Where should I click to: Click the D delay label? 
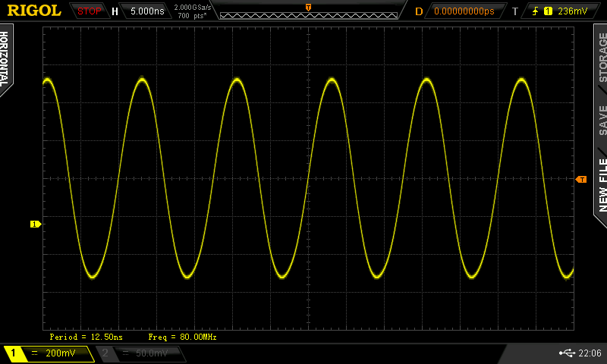point(419,11)
